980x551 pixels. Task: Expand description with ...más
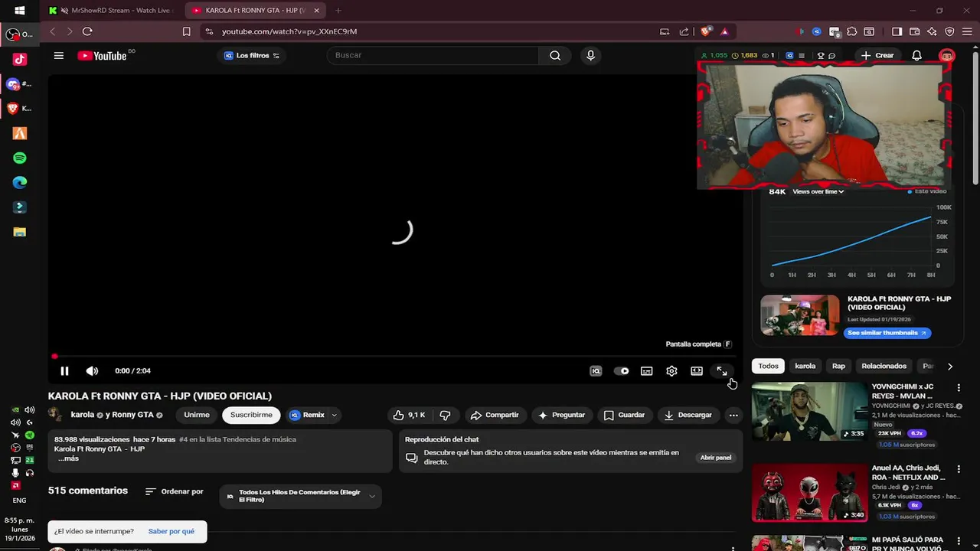click(68, 458)
